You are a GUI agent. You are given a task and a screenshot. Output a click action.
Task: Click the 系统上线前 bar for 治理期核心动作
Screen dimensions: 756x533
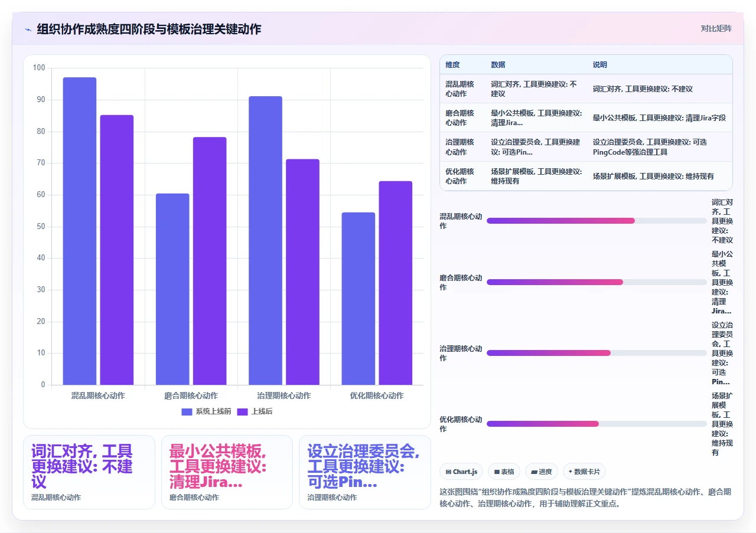(x=265, y=240)
